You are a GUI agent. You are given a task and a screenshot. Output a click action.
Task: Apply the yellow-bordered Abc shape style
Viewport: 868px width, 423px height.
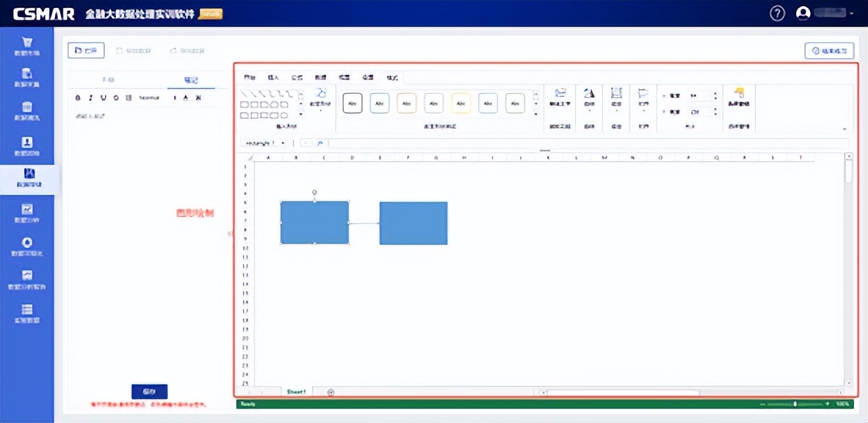tap(461, 103)
